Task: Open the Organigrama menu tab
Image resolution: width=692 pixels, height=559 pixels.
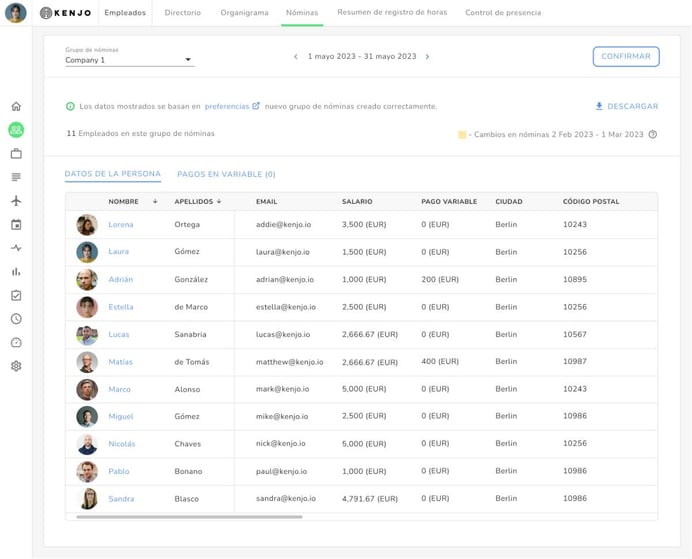Action: (x=244, y=13)
